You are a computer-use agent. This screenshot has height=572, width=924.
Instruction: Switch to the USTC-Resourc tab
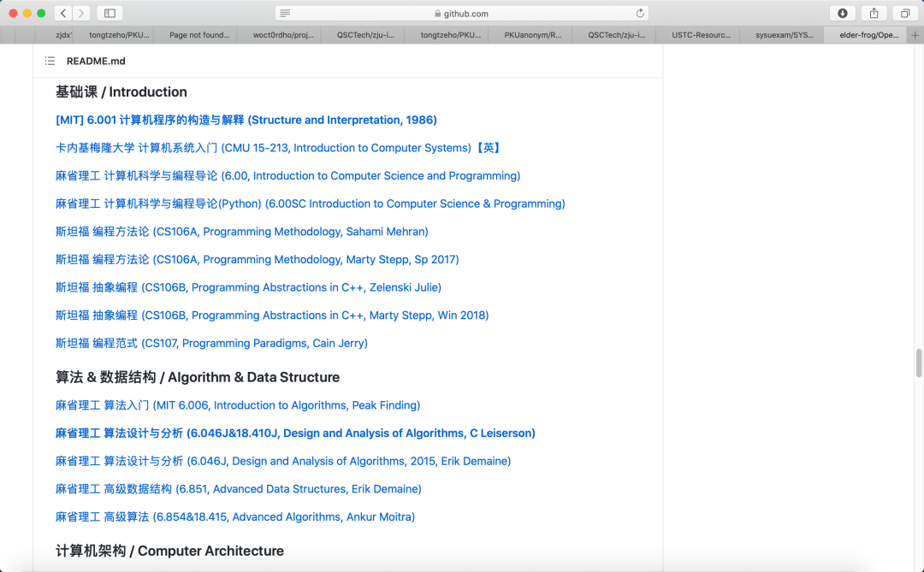pyautogui.click(x=703, y=34)
